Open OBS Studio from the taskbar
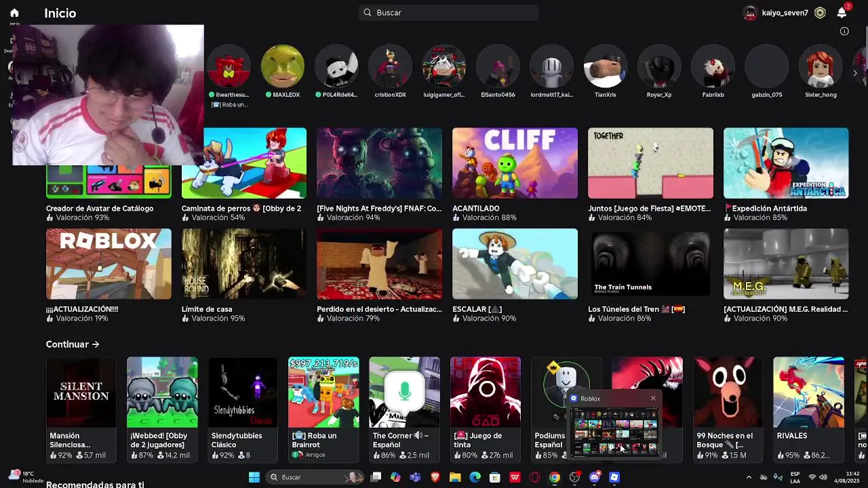This screenshot has width=868, height=488. coord(574,477)
